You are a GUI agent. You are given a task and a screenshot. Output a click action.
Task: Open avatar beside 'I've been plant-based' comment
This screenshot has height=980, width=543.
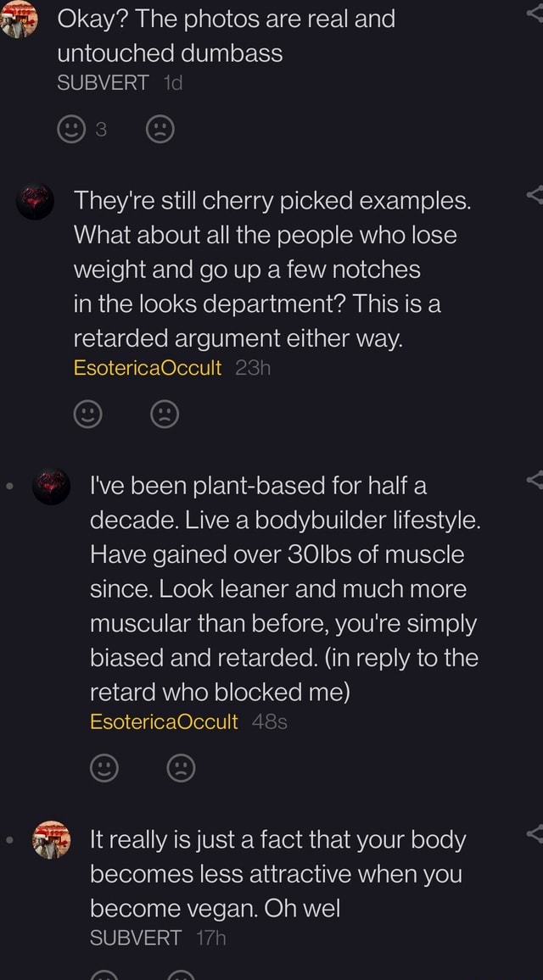click(x=53, y=487)
